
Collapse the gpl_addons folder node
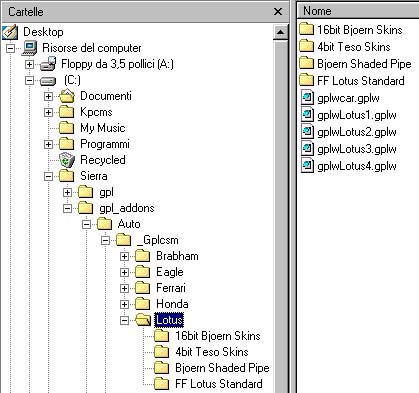[67, 209]
